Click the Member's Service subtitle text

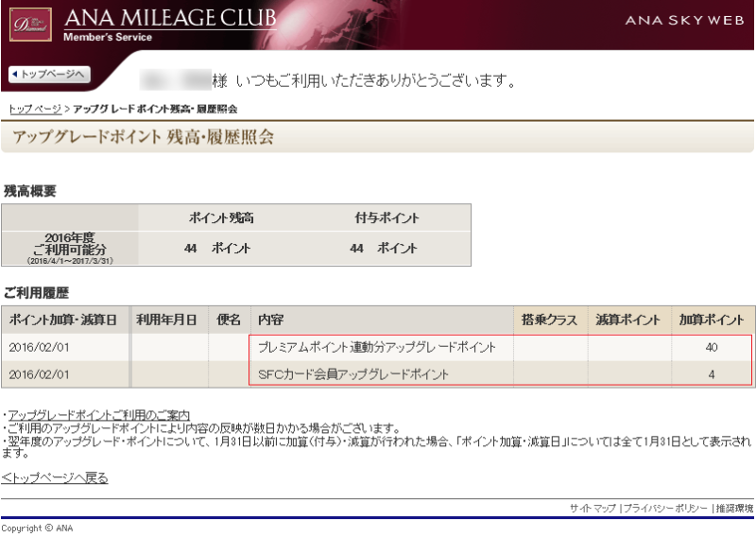pos(108,37)
